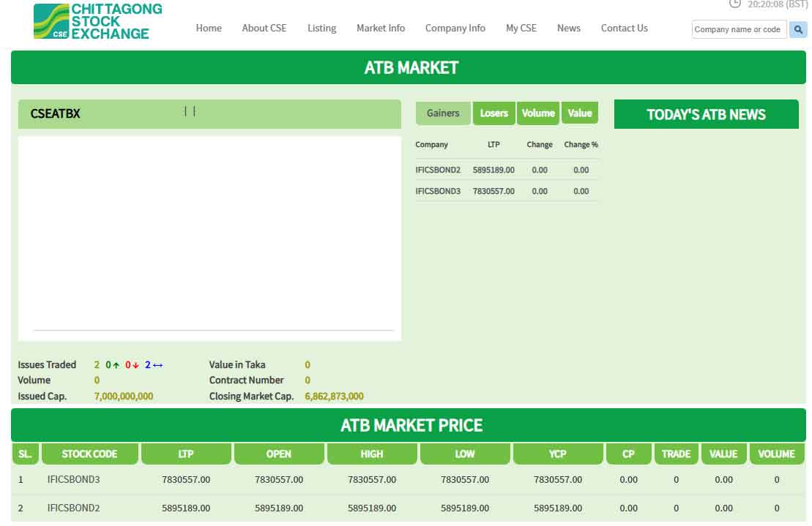
Task: Expand the Market Info menu
Action: click(x=381, y=29)
